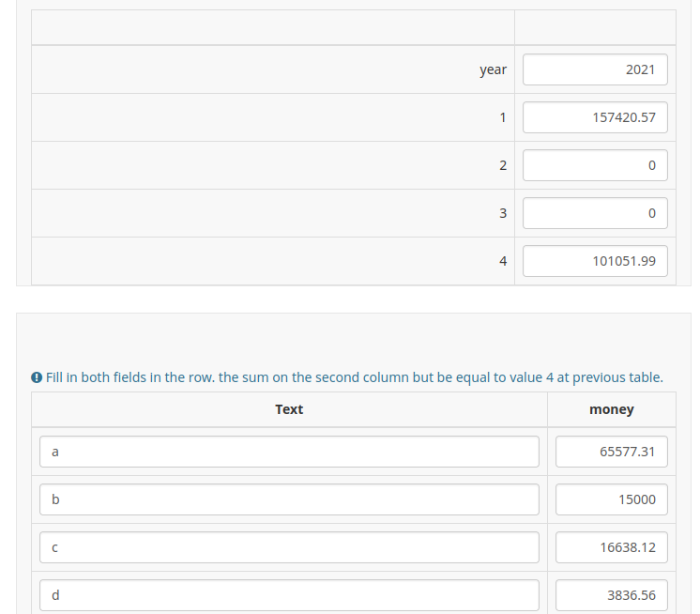Focus the text field containing "c"
Screen dimensions: 700x614
289,547
